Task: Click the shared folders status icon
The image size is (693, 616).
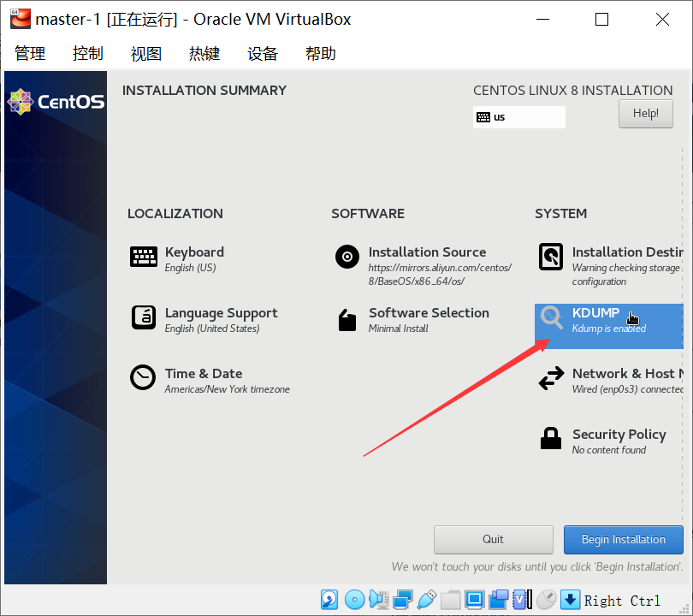Action: pyautogui.click(x=450, y=600)
